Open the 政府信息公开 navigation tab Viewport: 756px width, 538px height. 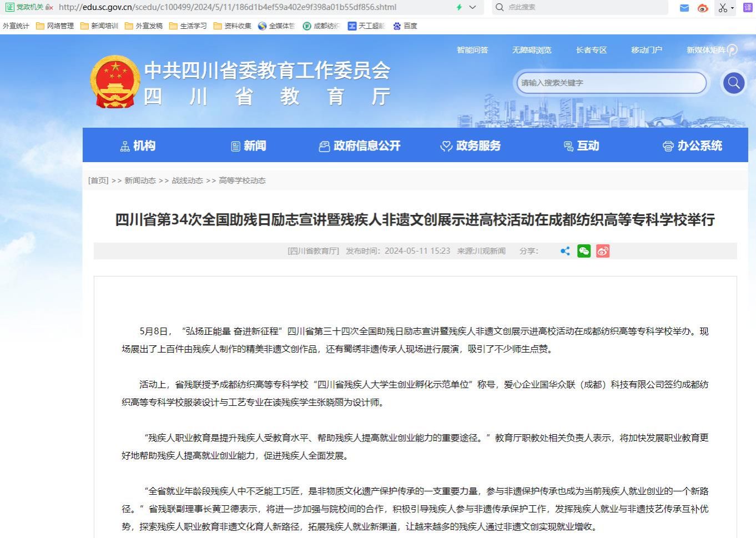pos(360,145)
